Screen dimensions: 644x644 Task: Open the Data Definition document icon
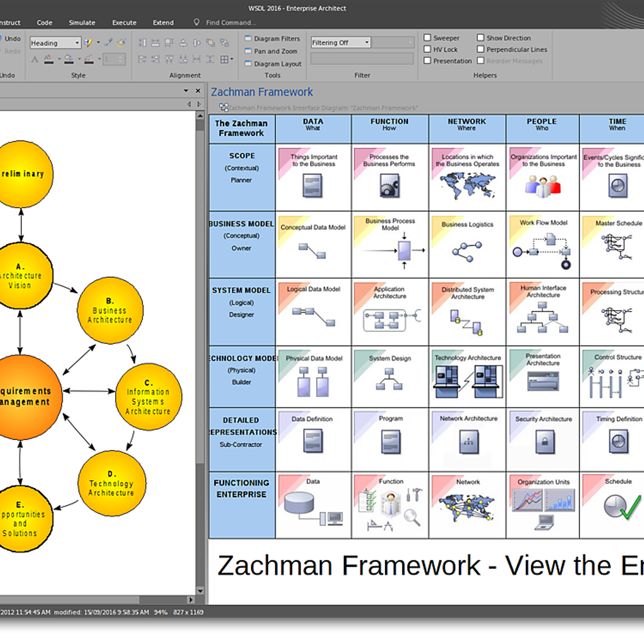(x=313, y=442)
